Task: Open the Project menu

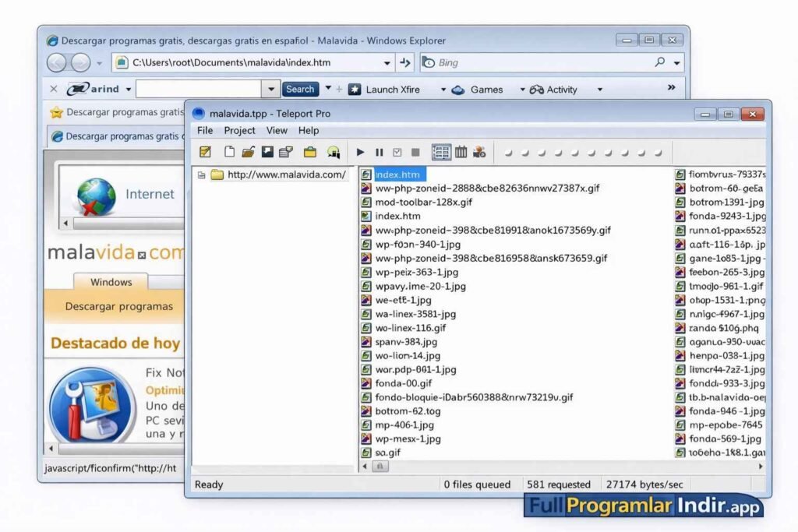Action: [x=239, y=130]
